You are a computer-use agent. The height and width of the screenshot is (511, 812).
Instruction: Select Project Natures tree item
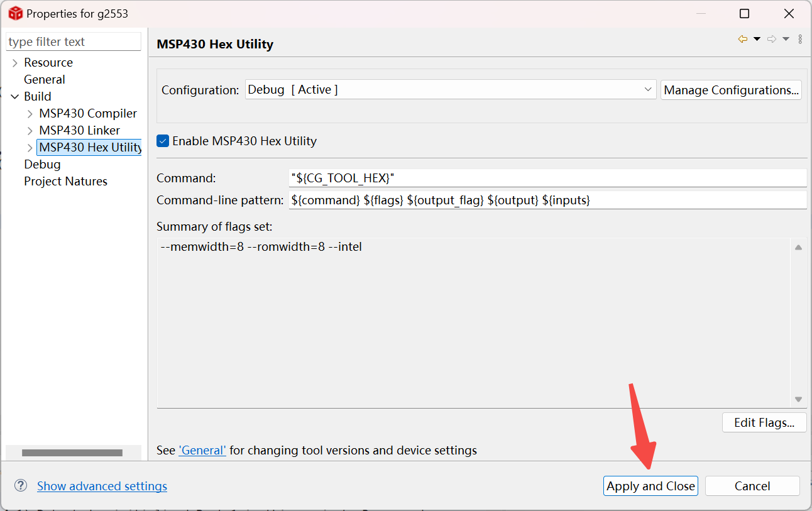[65, 181]
